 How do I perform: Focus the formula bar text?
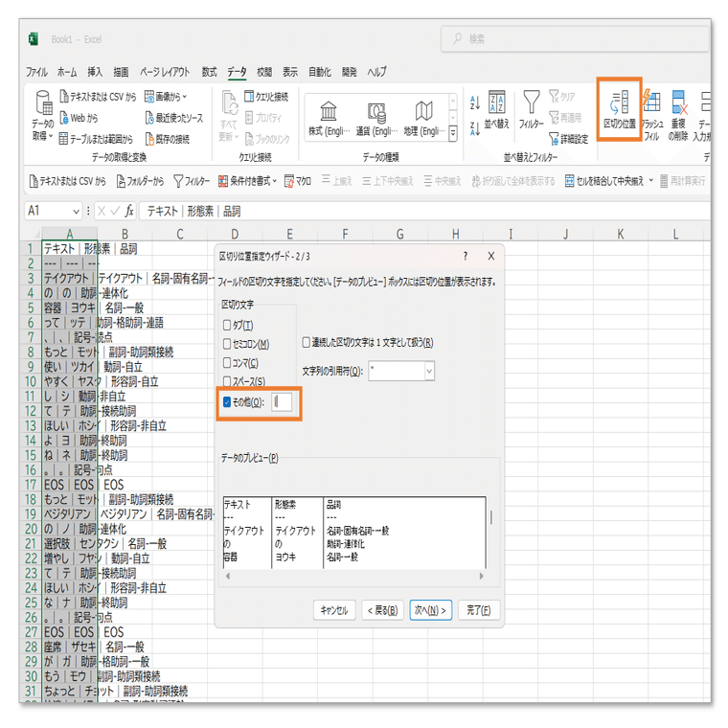pos(423,212)
